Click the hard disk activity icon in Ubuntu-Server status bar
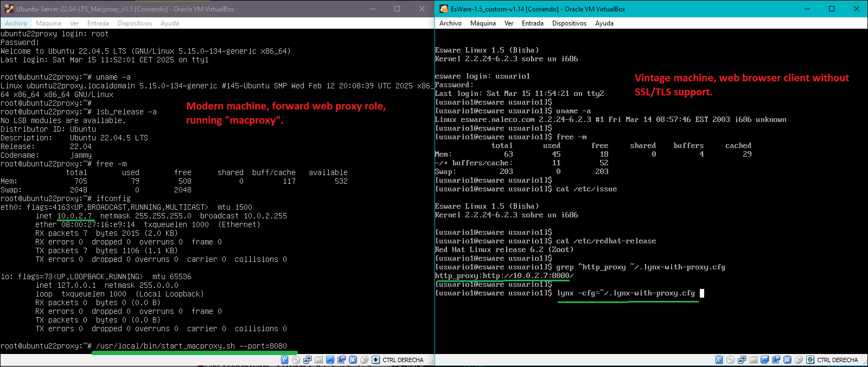 click(285, 359)
